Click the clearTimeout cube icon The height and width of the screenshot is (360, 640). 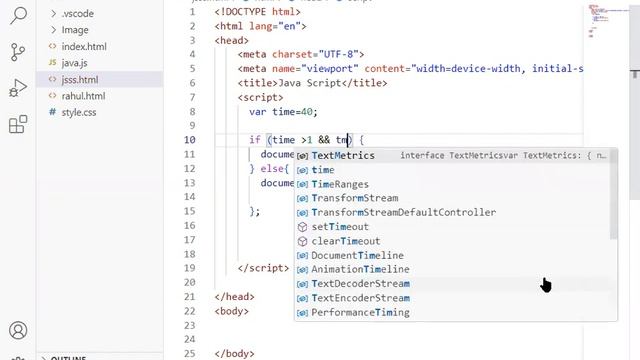pos(302,241)
